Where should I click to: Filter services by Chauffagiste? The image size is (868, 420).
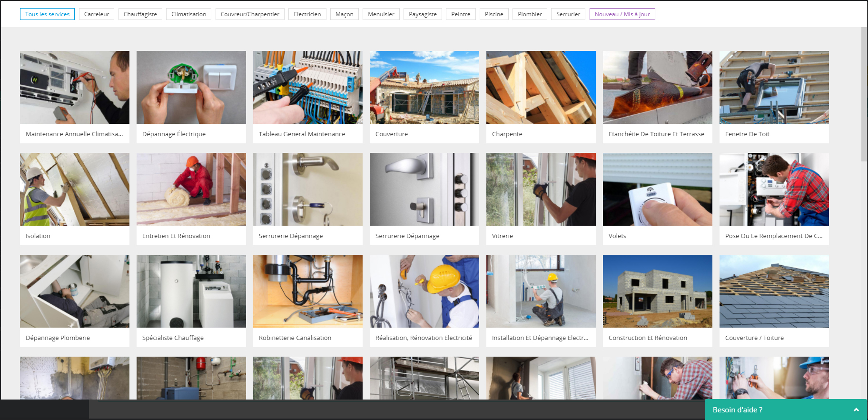[x=140, y=14]
